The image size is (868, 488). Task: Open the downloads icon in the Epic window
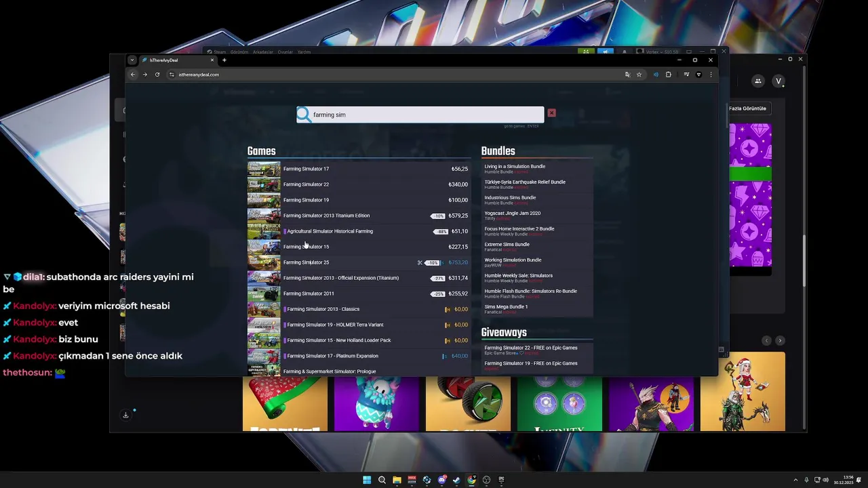tap(125, 415)
